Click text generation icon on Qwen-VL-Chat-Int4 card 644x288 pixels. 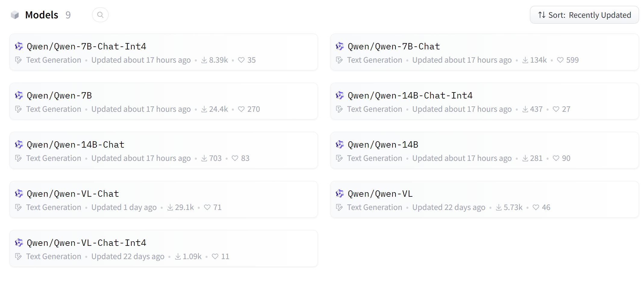point(18,257)
